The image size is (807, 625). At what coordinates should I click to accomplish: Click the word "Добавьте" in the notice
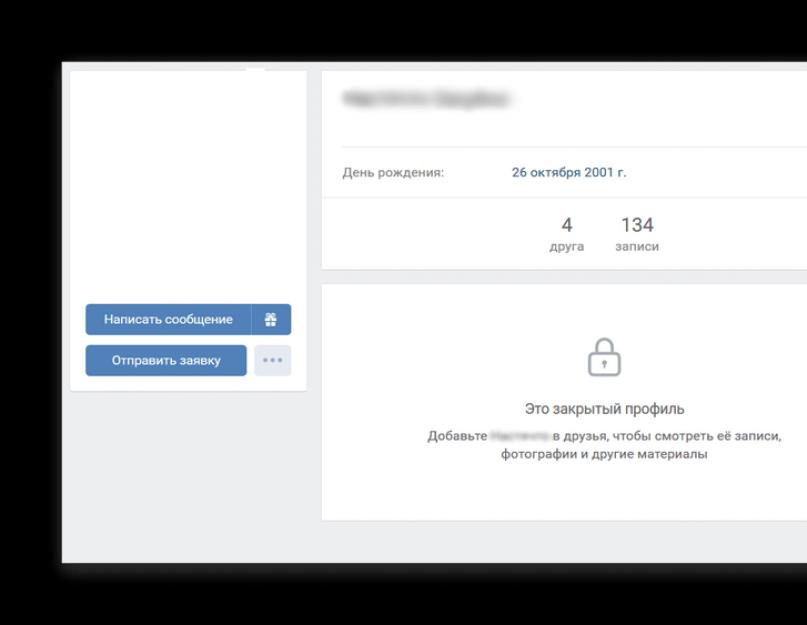click(x=457, y=436)
